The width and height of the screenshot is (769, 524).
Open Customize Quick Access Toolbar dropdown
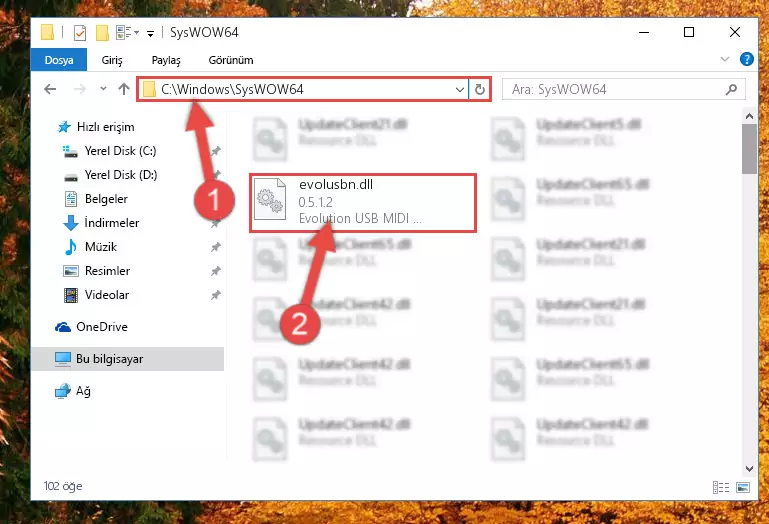pyautogui.click(x=151, y=33)
